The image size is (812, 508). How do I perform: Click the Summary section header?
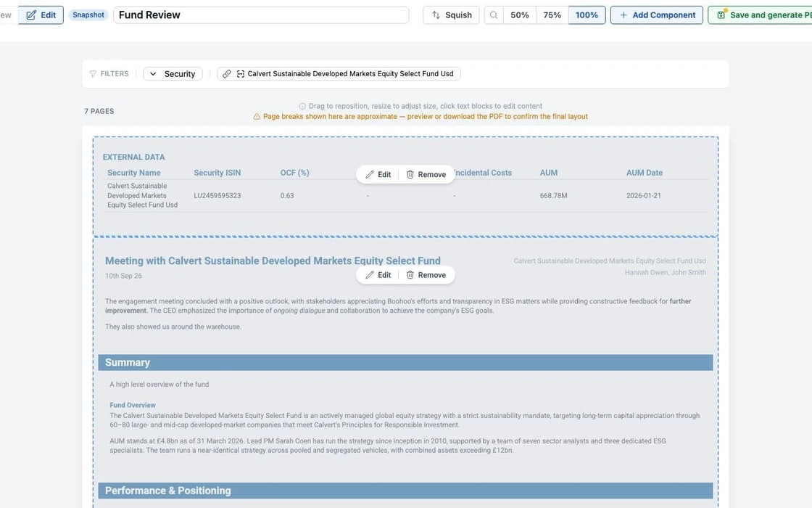pos(405,362)
